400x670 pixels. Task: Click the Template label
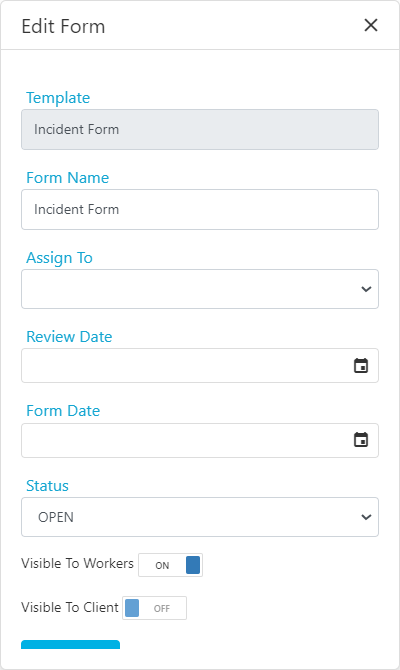[58, 98]
